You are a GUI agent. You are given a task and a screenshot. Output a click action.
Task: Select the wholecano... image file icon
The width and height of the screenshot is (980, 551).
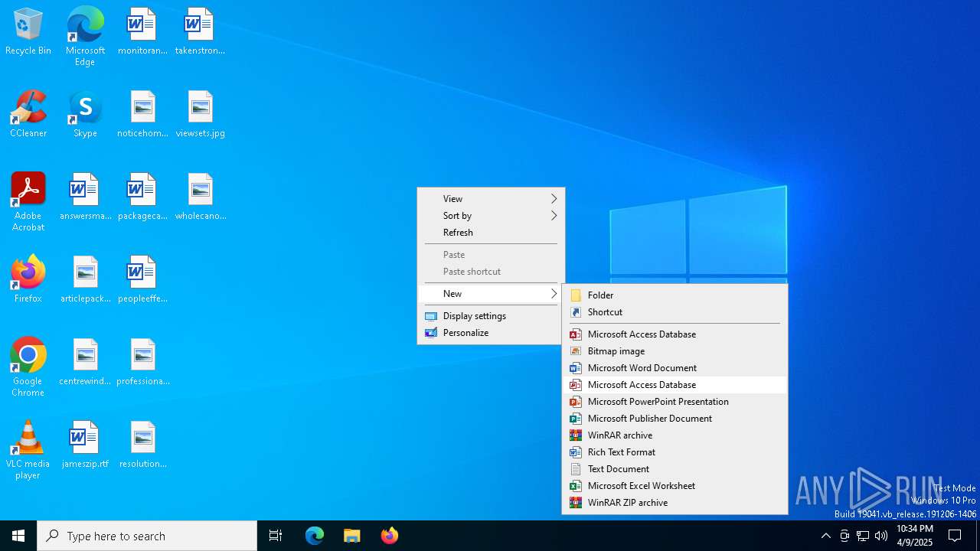[200, 197]
